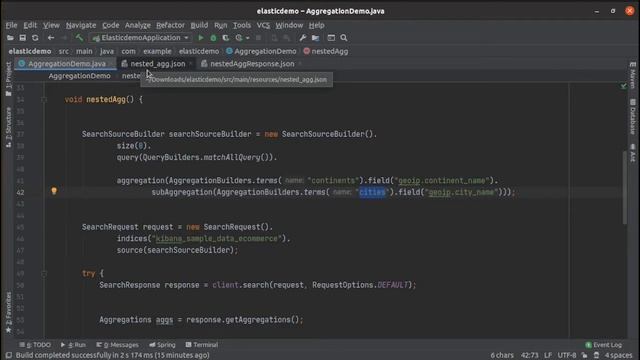Change the 4 spaces indent setting

coord(618,356)
